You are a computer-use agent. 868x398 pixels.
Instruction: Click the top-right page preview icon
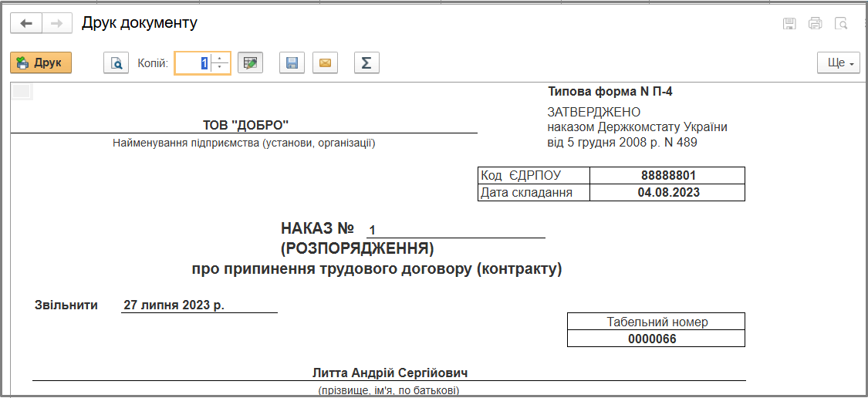841,23
